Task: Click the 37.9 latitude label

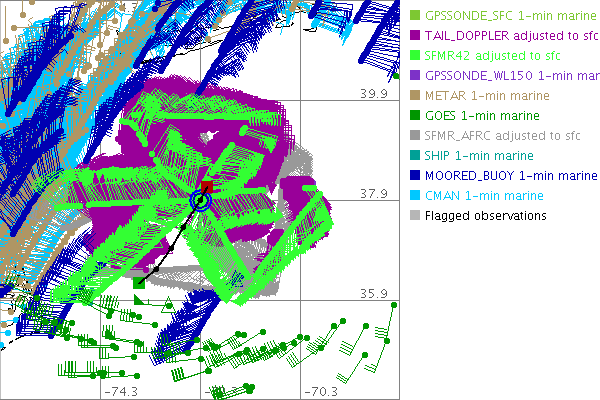Action: point(373,193)
